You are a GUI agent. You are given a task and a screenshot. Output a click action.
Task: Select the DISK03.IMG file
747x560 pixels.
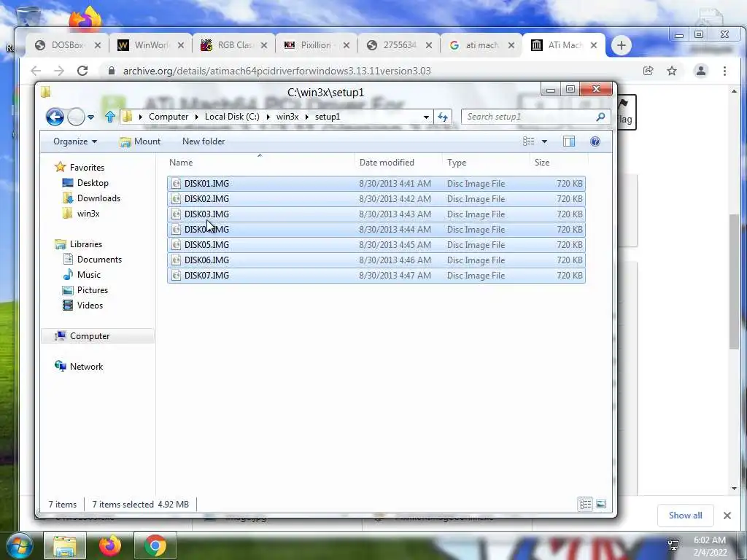[376, 214]
